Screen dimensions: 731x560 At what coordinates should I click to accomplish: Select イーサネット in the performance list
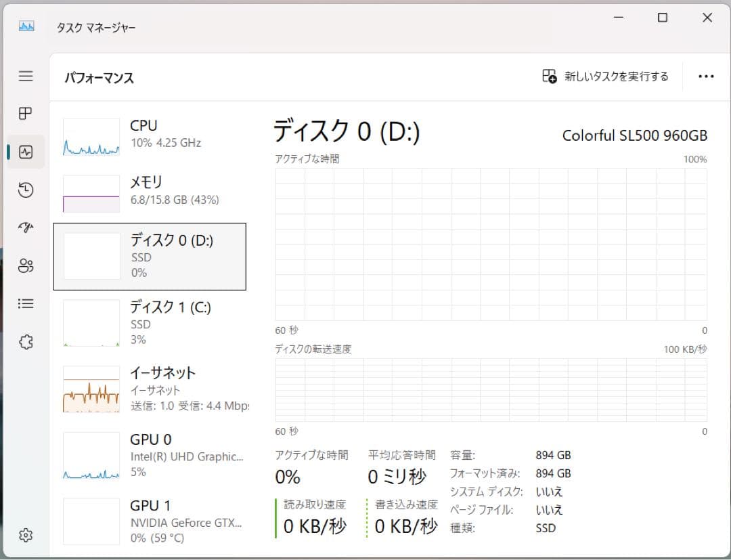(149, 389)
